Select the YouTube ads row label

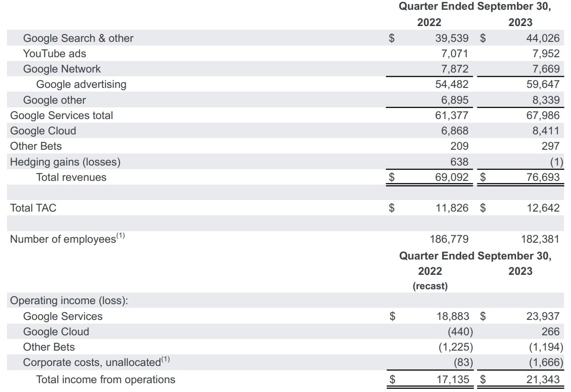pyautogui.click(x=54, y=53)
